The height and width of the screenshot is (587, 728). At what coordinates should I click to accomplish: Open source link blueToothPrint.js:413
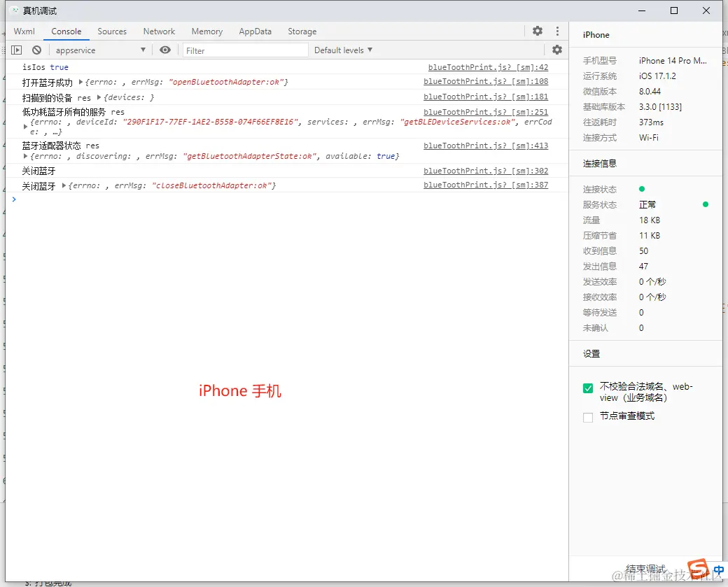pos(486,146)
